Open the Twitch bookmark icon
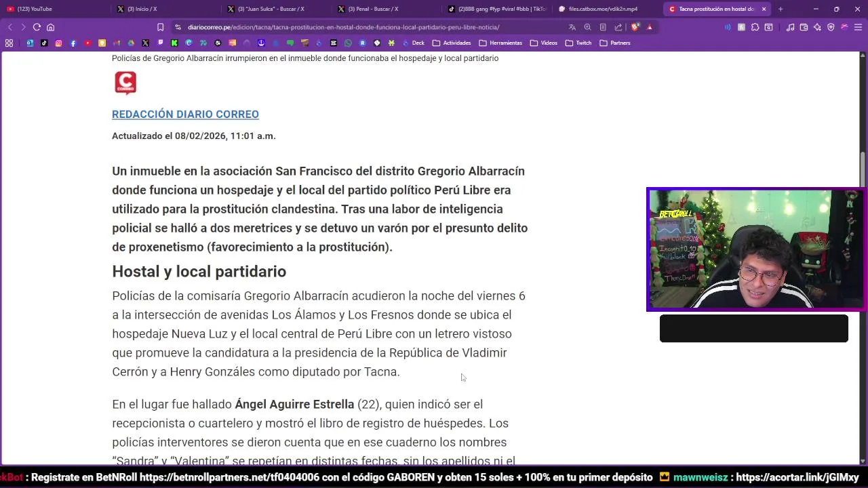This screenshot has height=488, width=868. click(160, 43)
